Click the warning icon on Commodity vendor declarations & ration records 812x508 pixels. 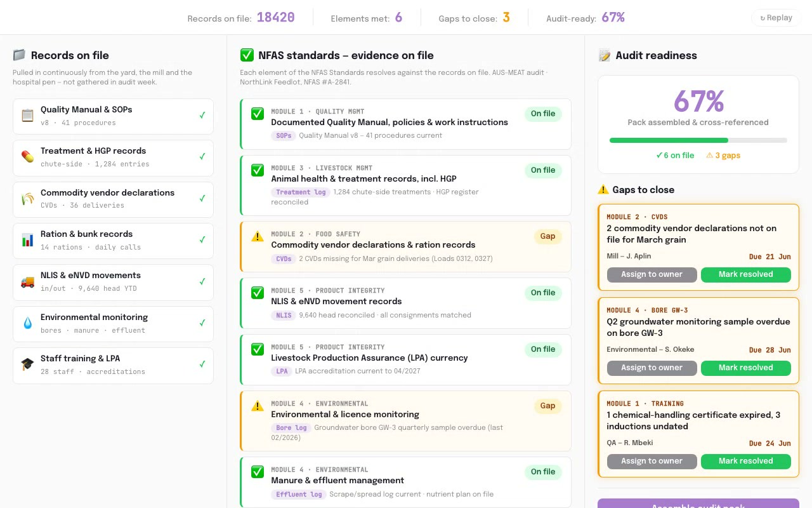[x=258, y=236]
